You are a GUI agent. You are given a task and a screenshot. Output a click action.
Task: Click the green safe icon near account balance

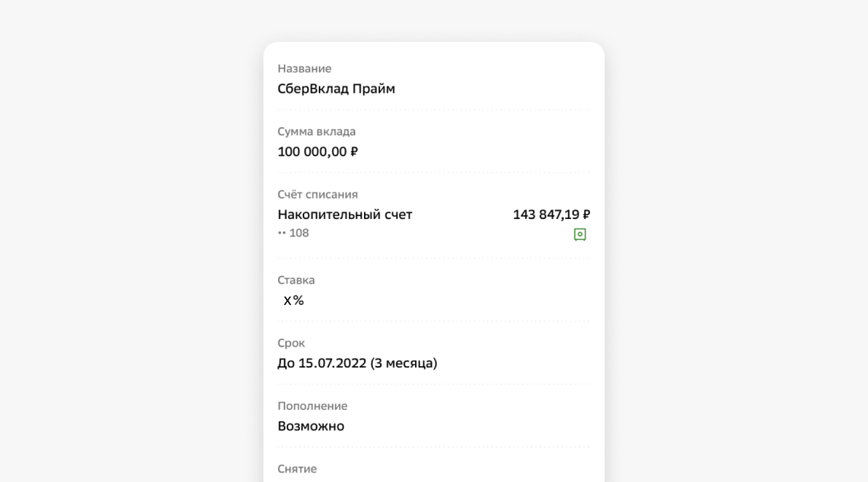pyautogui.click(x=580, y=235)
